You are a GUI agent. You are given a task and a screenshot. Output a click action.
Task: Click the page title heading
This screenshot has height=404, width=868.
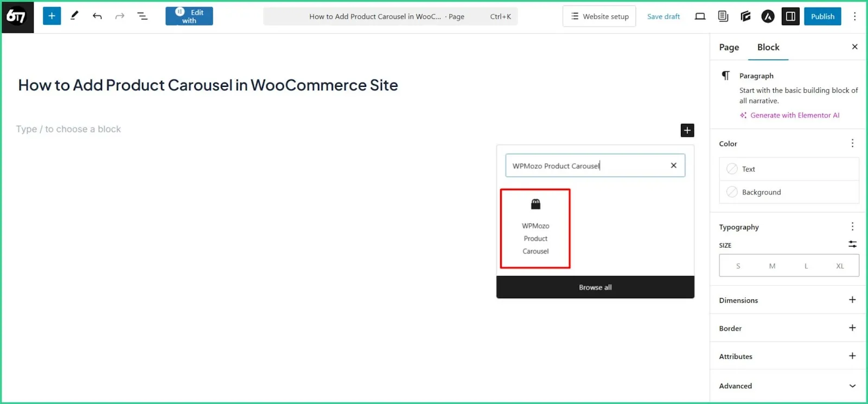coord(208,85)
